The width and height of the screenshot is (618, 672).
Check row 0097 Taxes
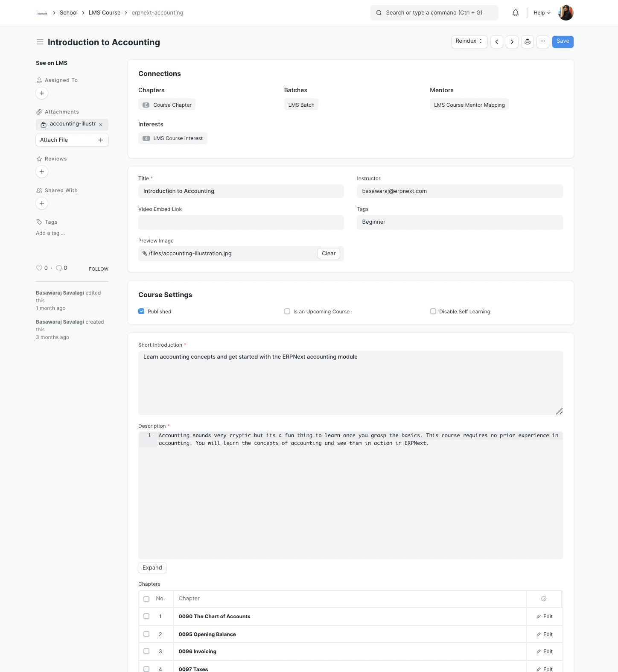point(146,669)
